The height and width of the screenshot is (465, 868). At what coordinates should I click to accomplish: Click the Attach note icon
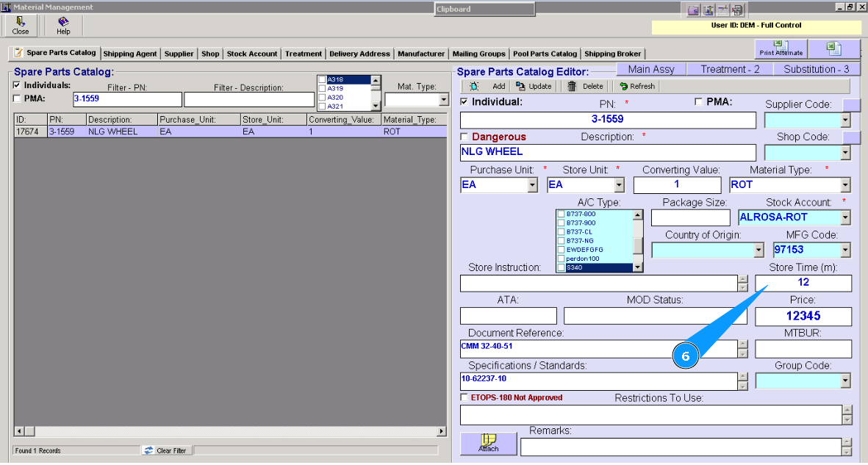488,442
